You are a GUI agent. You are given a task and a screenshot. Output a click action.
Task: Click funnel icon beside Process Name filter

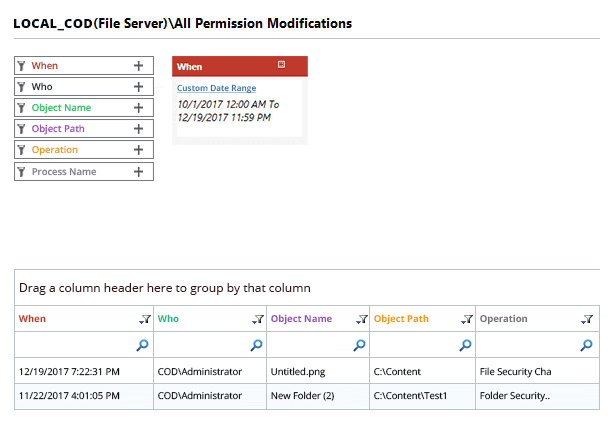coord(21,172)
